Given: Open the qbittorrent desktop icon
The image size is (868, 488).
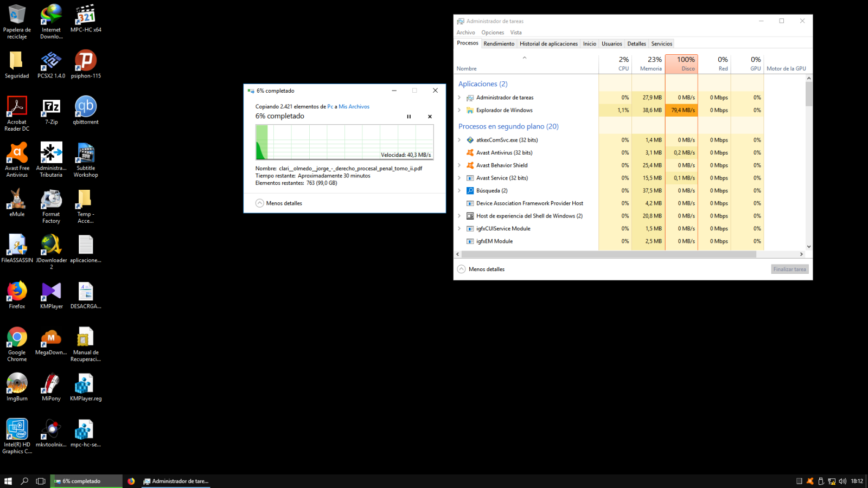Looking at the screenshot, I should [x=86, y=107].
